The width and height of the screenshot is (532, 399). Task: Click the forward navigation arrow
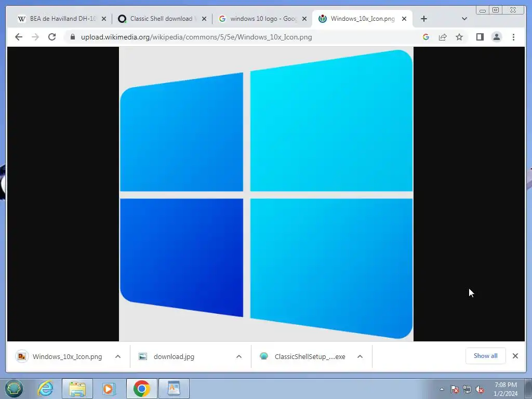tap(35, 37)
